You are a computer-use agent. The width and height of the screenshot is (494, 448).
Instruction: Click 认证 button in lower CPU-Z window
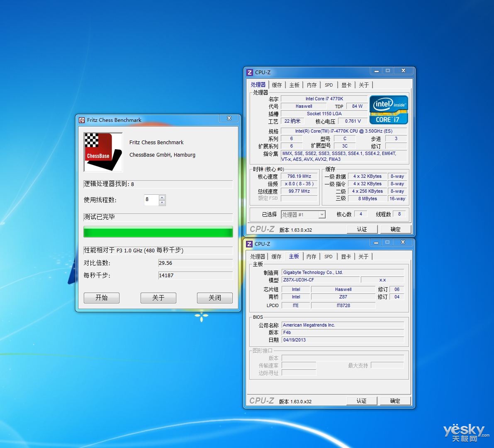(361, 401)
